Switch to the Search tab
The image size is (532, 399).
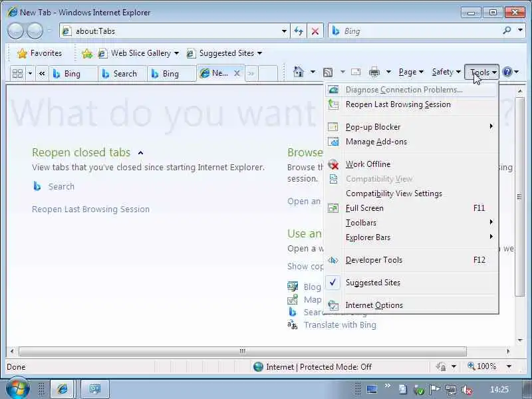[x=122, y=74]
